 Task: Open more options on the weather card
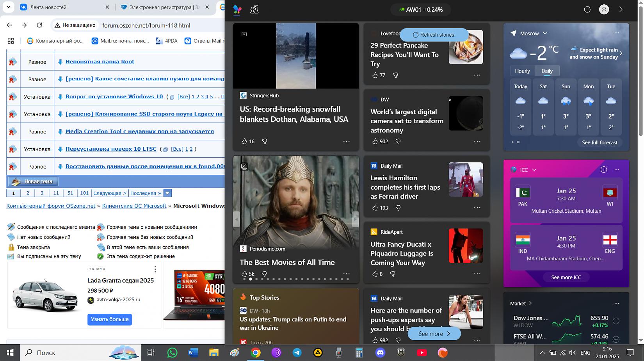617,33
